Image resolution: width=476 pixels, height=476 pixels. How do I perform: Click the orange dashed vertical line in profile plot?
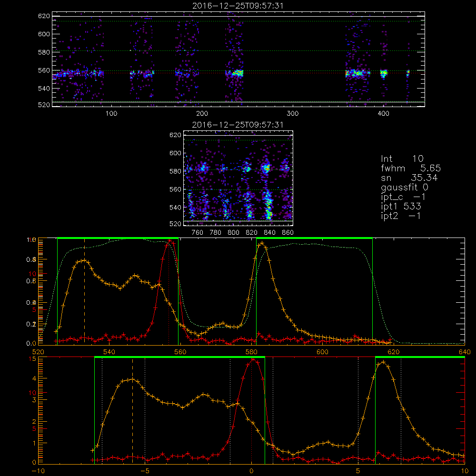[x=84, y=291]
